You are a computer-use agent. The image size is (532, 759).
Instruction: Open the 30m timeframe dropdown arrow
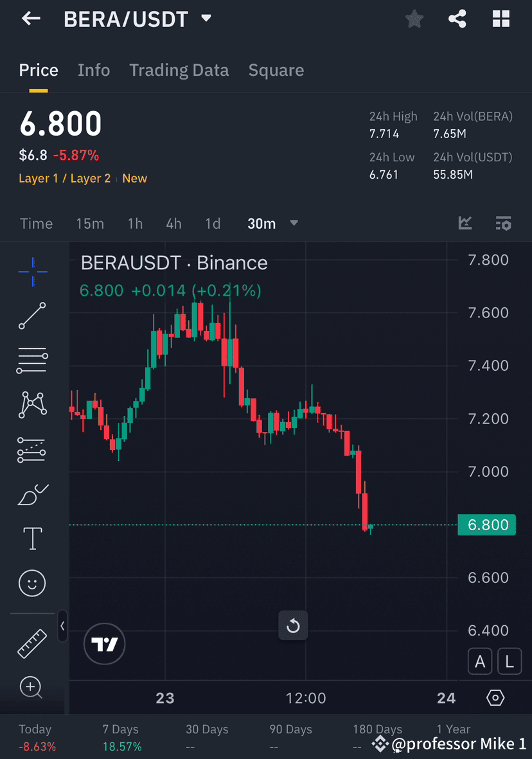294,224
